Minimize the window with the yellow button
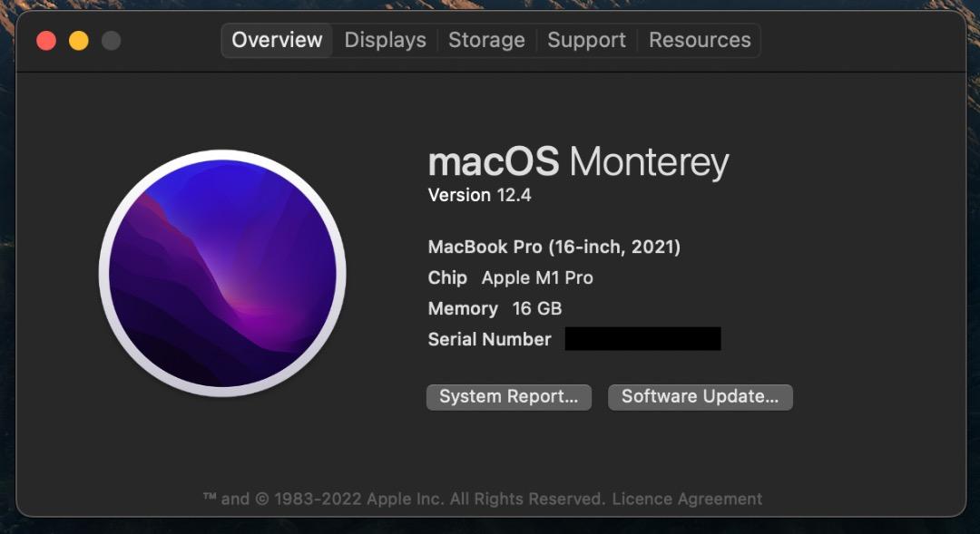The width and height of the screenshot is (980, 534). coord(79,41)
